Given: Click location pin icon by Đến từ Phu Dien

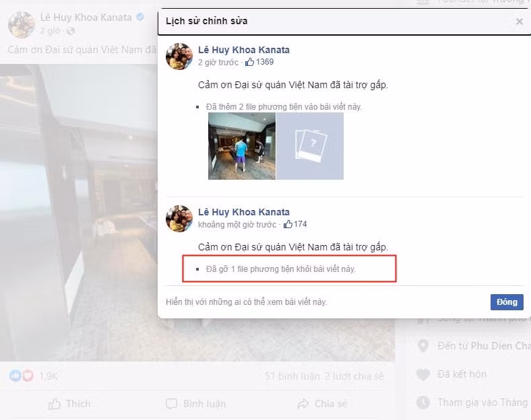Looking at the screenshot, I should click(x=423, y=345).
